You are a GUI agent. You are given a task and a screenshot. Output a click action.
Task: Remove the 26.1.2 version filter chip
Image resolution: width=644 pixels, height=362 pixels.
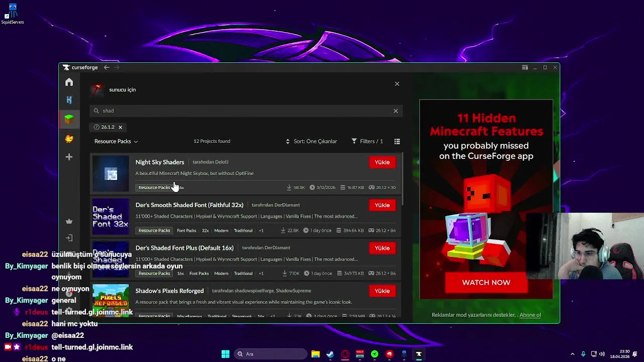pos(120,127)
